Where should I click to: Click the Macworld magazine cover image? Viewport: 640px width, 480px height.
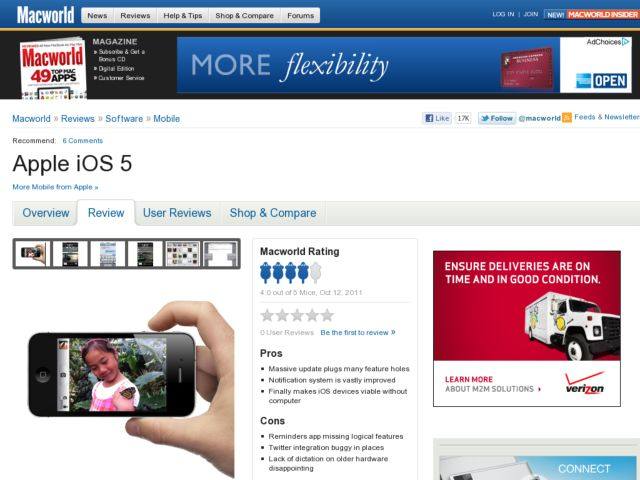(52, 68)
